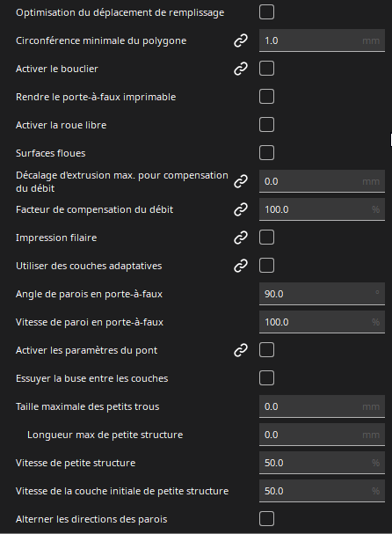This screenshot has height=534, width=392.
Task: Click link icon for Facteur de compensation du débit
Action: click(241, 209)
